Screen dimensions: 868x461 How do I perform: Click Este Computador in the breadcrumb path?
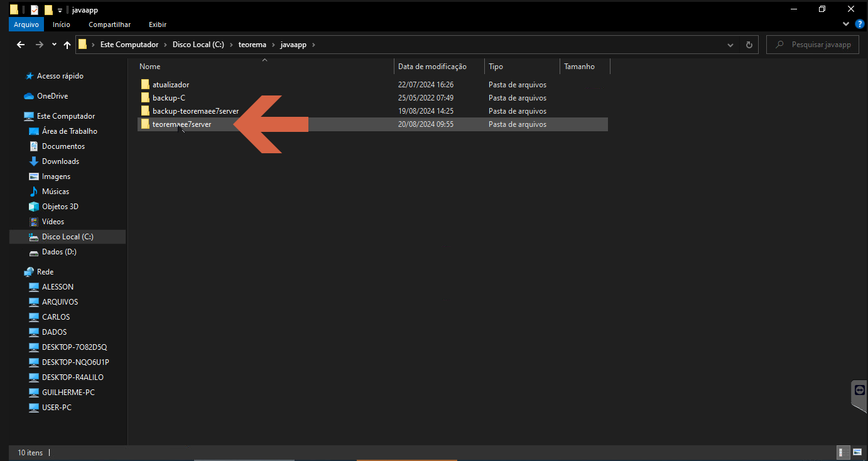click(x=129, y=45)
